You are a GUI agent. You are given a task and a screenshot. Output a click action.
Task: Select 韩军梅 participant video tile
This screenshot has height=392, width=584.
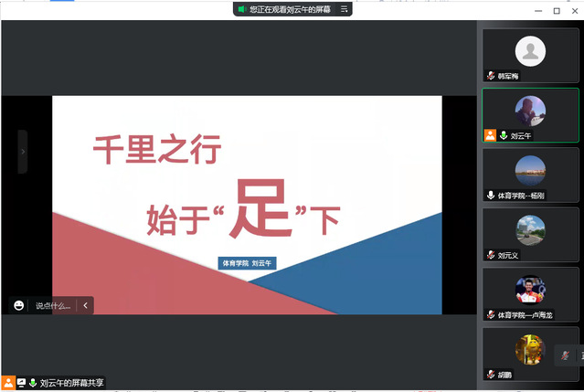pyautogui.click(x=530, y=55)
